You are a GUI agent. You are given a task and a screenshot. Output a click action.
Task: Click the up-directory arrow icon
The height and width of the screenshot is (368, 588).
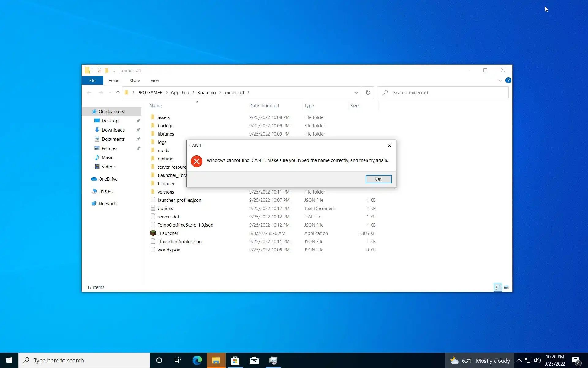118,93
